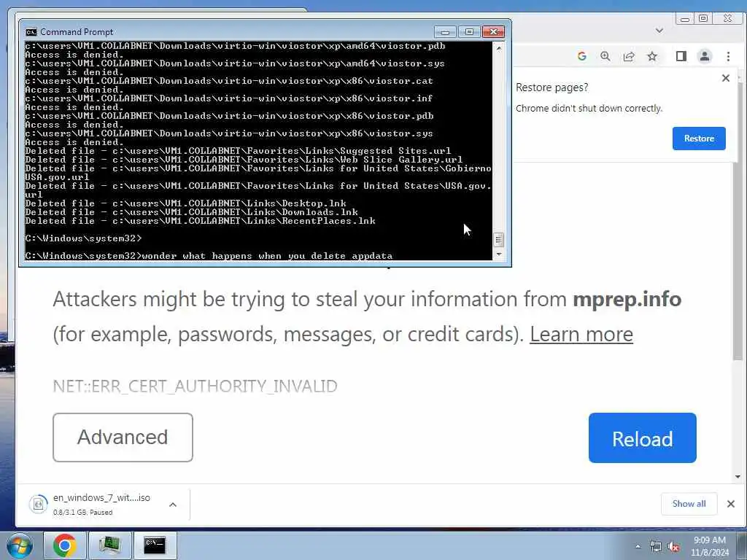
Task: Open Advanced certificate error options
Action: [x=123, y=437]
